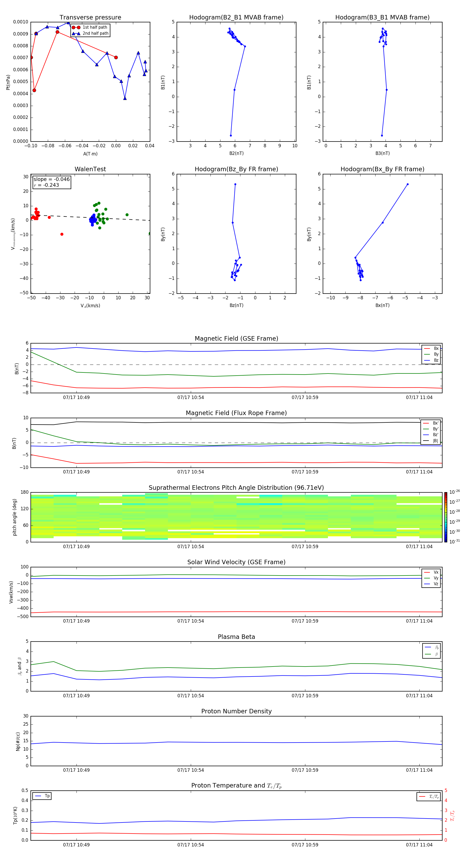Screen dimensions: 473x868
Task: Click the red Te/Tp right-axis label
Action: [x=452, y=816]
